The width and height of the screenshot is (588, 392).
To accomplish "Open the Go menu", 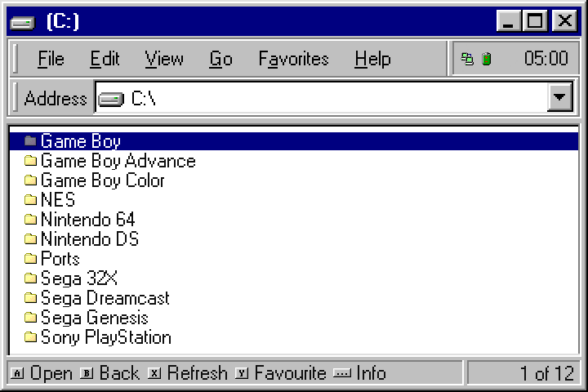I will point(220,59).
